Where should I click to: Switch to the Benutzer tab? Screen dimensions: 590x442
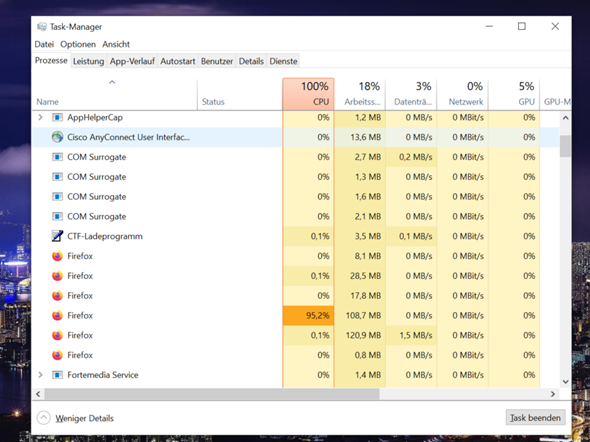[217, 61]
